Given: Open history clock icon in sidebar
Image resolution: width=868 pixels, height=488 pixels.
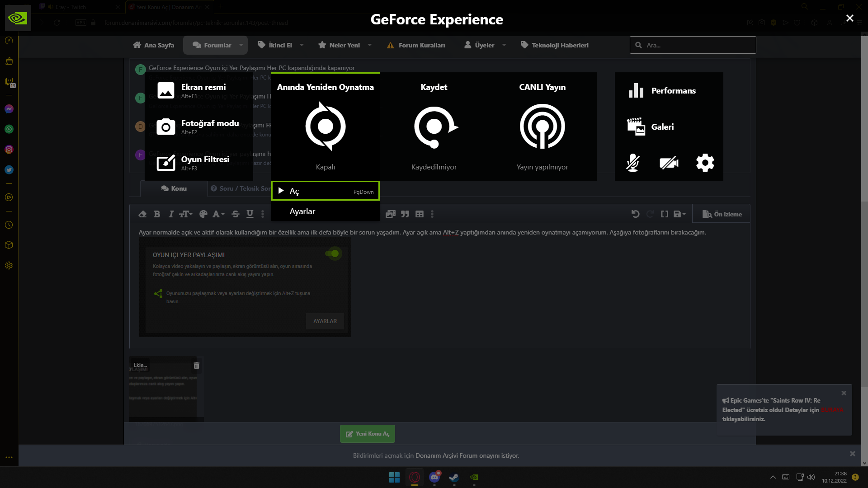Looking at the screenshot, I should pos(9,225).
